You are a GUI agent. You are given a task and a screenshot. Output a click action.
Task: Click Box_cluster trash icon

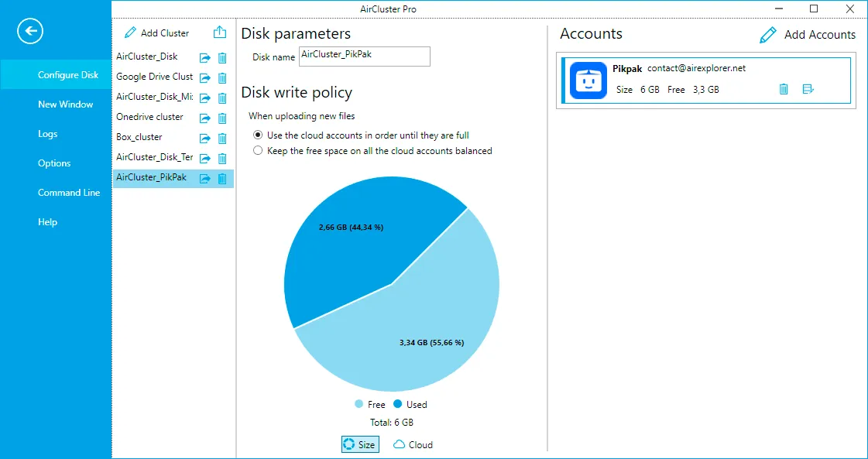point(222,138)
